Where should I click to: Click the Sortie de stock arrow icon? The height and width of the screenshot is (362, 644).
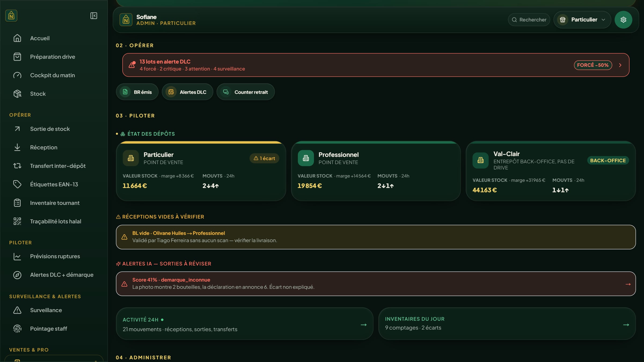click(x=17, y=129)
